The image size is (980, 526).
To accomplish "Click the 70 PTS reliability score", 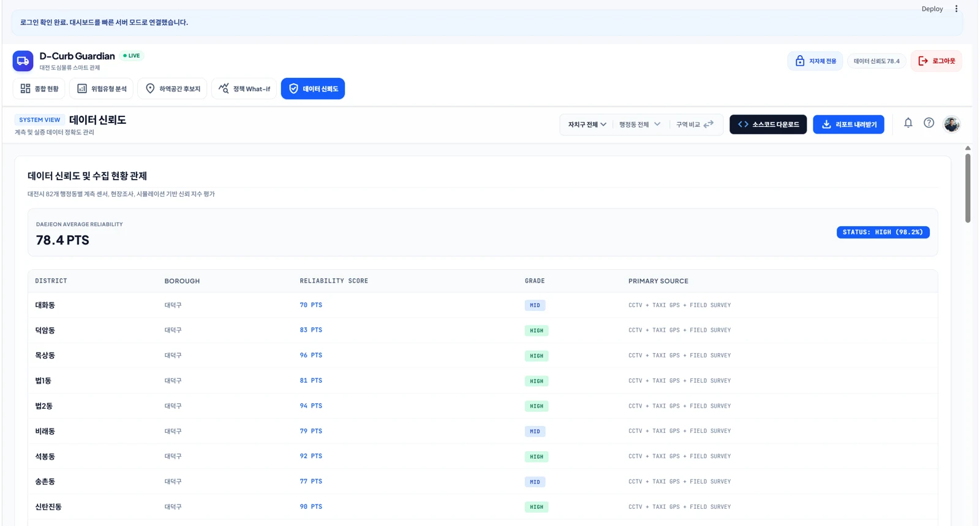I will click(x=311, y=305).
